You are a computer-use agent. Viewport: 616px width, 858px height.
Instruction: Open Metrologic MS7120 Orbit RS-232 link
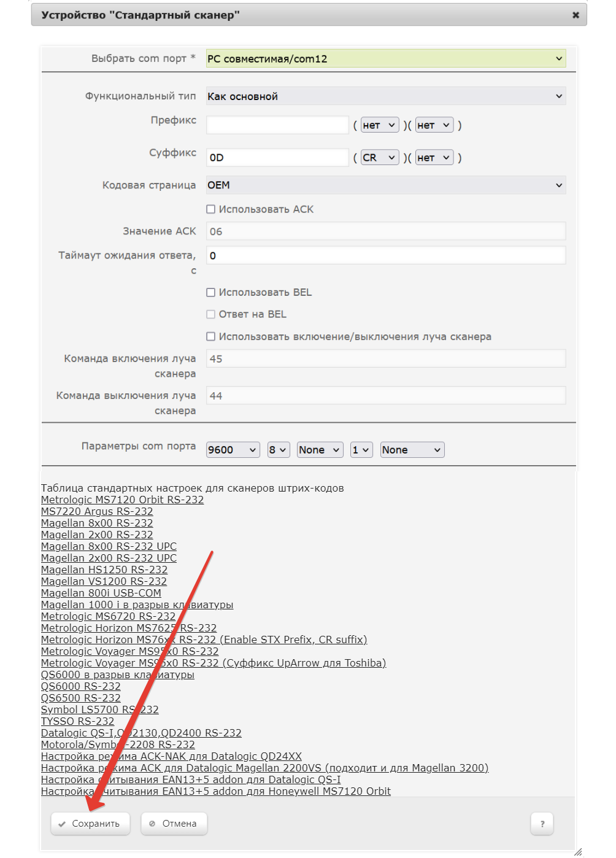122,500
